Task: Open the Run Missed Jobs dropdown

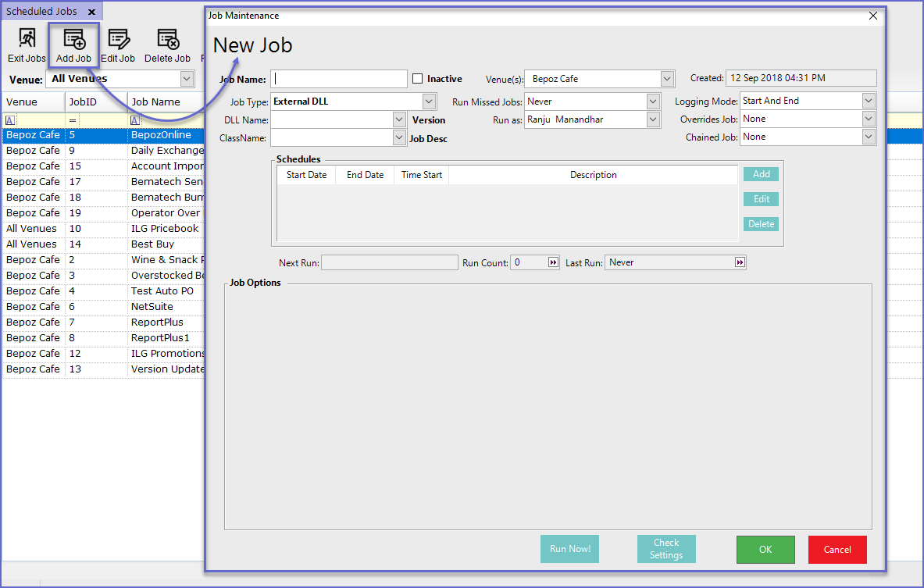Action: (654, 102)
